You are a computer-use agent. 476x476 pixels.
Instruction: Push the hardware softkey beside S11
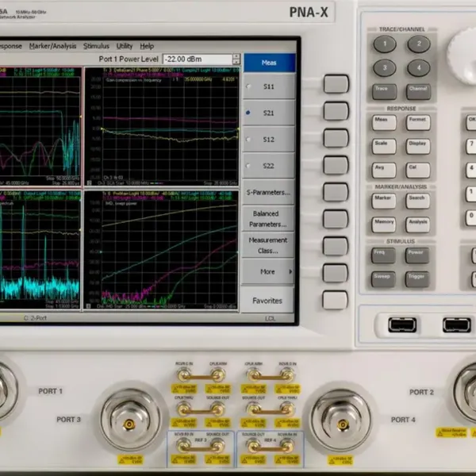coord(336,84)
